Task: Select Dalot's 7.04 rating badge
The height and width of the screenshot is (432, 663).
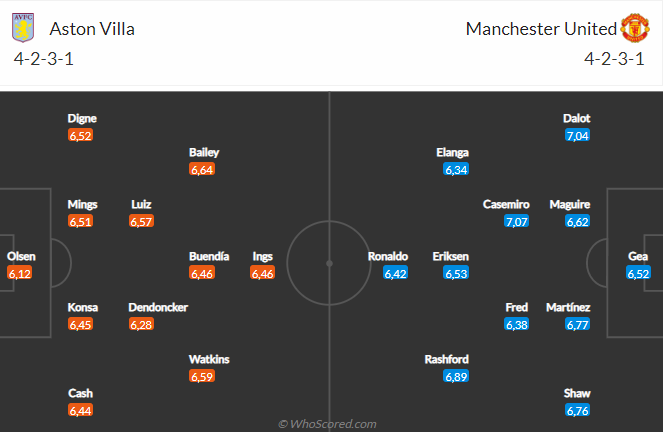Action: point(577,135)
